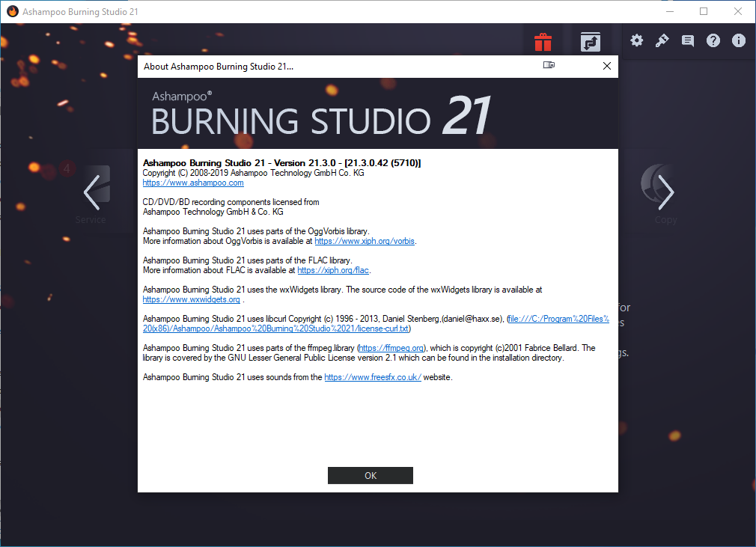Maximize the Ashampoo Burning Studio 21 window

click(704, 11)
